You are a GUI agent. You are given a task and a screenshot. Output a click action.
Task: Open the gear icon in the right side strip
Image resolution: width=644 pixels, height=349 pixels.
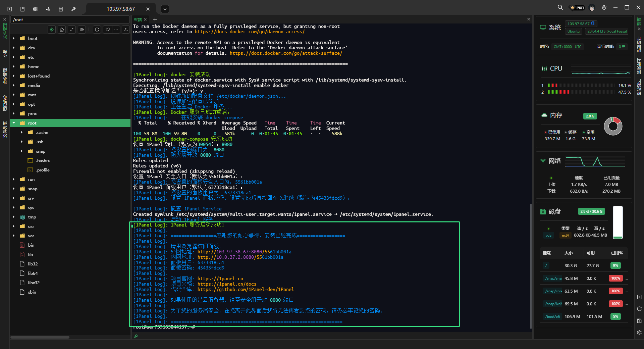[x=639, y=333]
